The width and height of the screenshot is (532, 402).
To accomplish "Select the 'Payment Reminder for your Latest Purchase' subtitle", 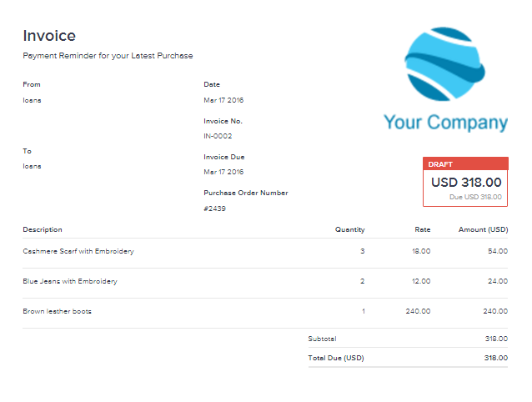I will pos(108,56).
